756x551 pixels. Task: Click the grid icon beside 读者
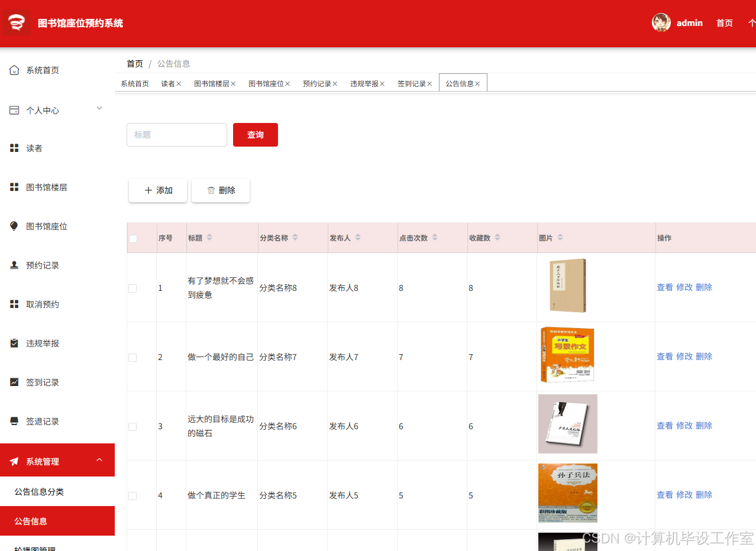tap(14, 148)
